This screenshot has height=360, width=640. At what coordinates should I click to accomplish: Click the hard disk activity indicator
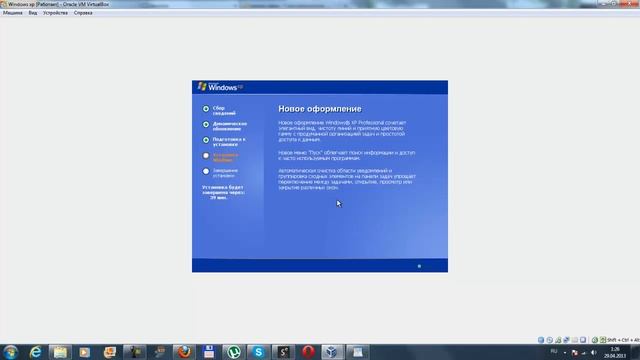[541, 340]
